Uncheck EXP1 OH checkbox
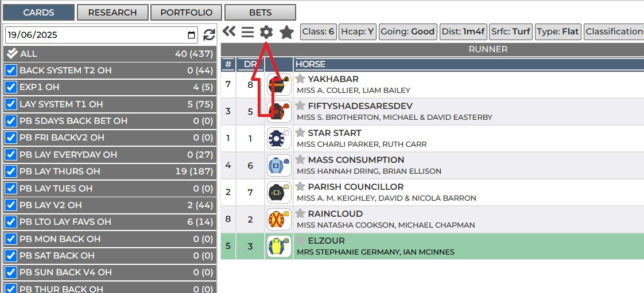The width and height of the screenshot is (644, 293). click(x=11, y=87)
